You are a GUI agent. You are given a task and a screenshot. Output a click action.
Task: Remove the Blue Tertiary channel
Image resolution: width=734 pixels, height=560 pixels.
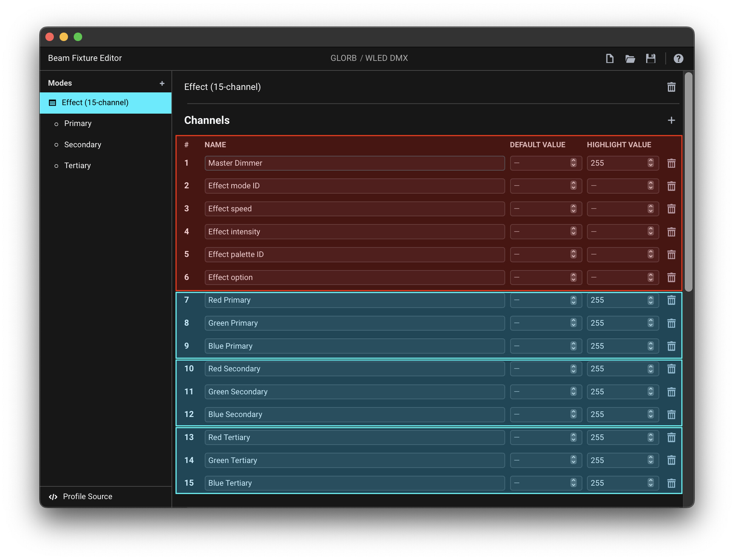[x=671, y=483]
